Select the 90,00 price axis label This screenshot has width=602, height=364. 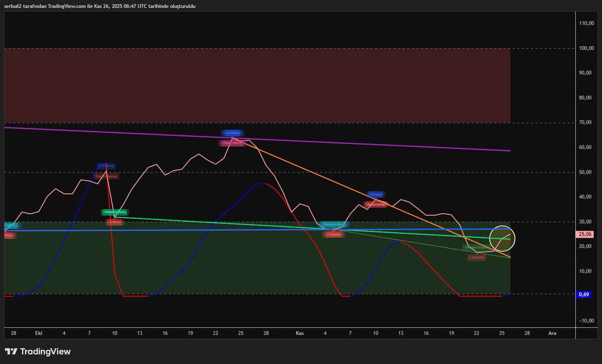[585, 73]
